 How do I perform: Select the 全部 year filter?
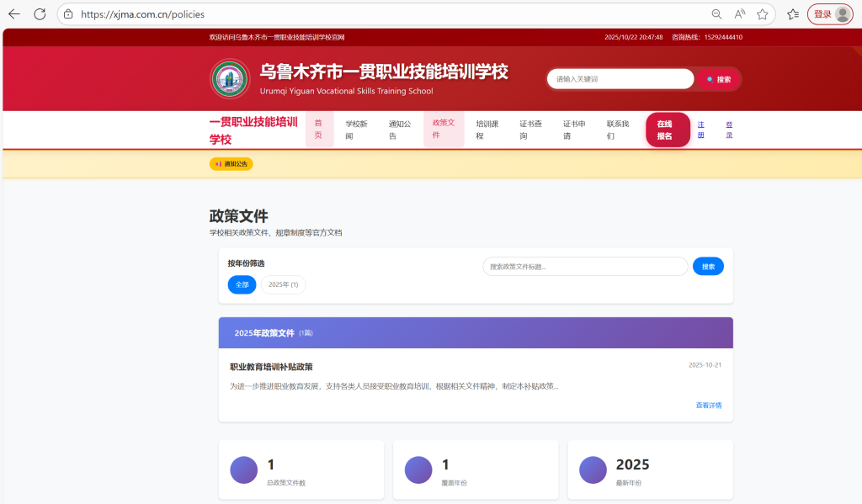242,285
